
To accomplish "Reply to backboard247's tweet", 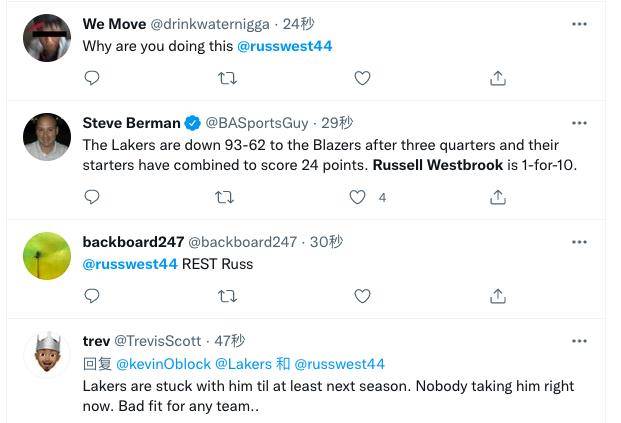I will (x=91, y=295).
